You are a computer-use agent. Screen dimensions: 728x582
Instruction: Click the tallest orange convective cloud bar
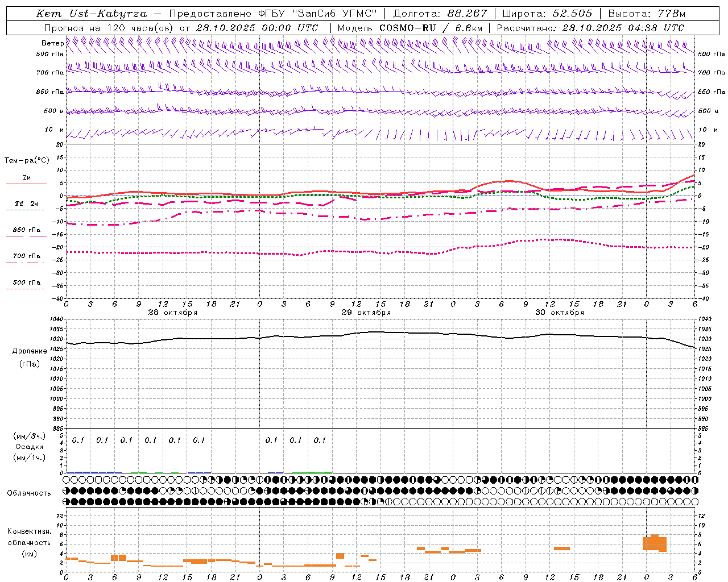pyautogui.click(x=655, y=542)
